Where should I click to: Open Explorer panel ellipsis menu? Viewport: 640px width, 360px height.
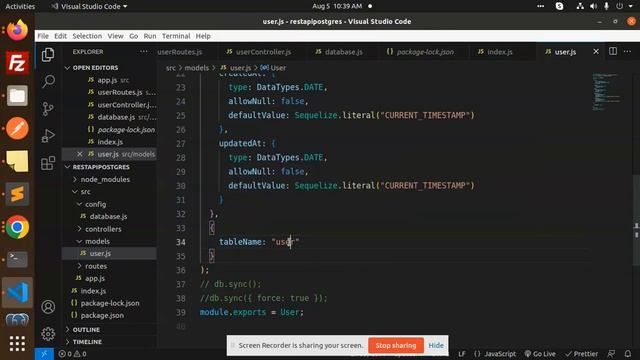coord(143,51)
